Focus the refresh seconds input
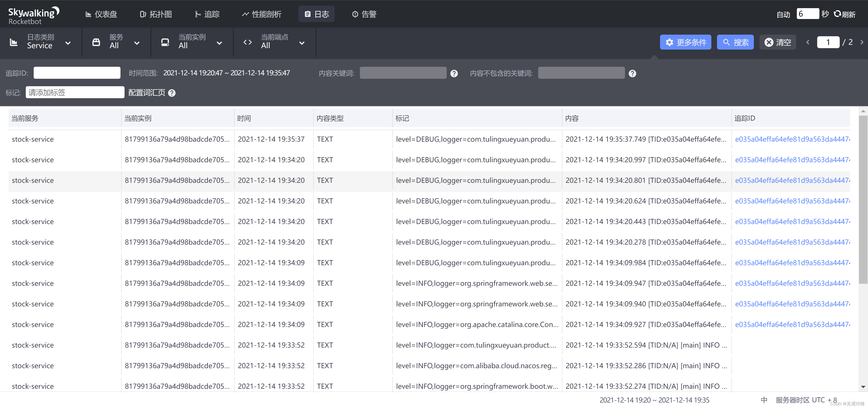Image resolution: width=868 pixels, height=408 pixels. tap(808, 14)
